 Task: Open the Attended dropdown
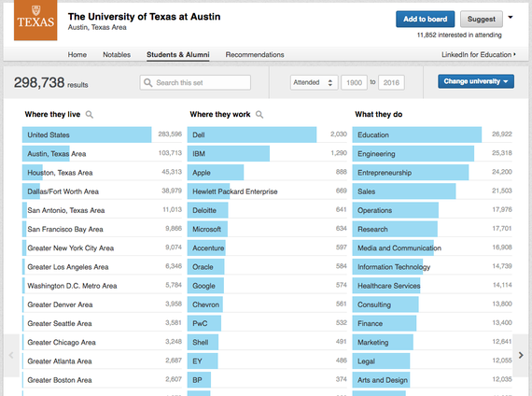click(x=314, y=82)
